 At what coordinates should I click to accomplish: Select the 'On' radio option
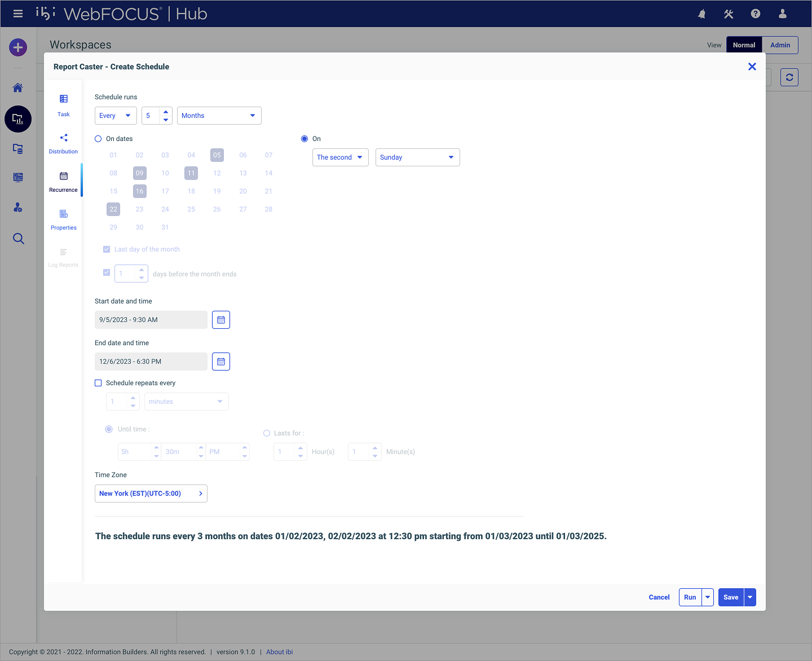click(304, 139)
